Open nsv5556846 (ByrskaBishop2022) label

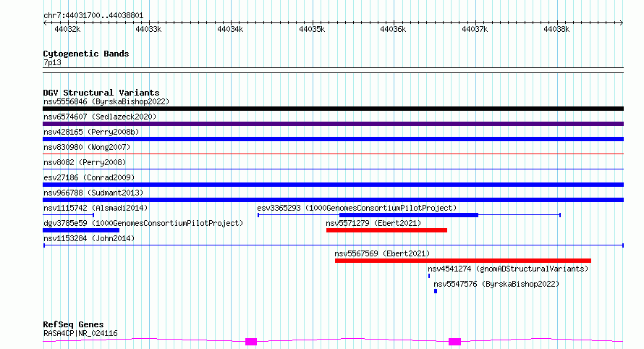(106, 101)
